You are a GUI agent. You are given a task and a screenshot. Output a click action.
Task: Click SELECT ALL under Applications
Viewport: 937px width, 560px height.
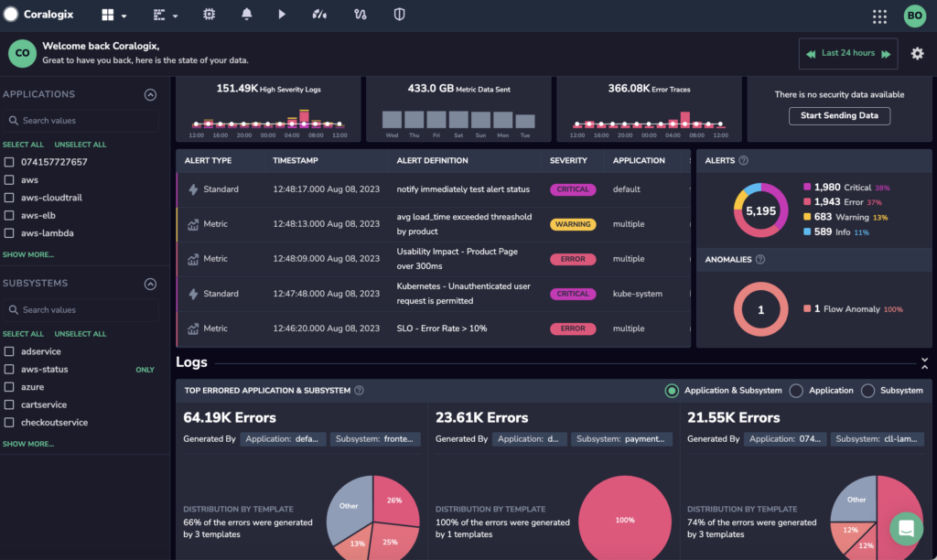tap(23, 145)
